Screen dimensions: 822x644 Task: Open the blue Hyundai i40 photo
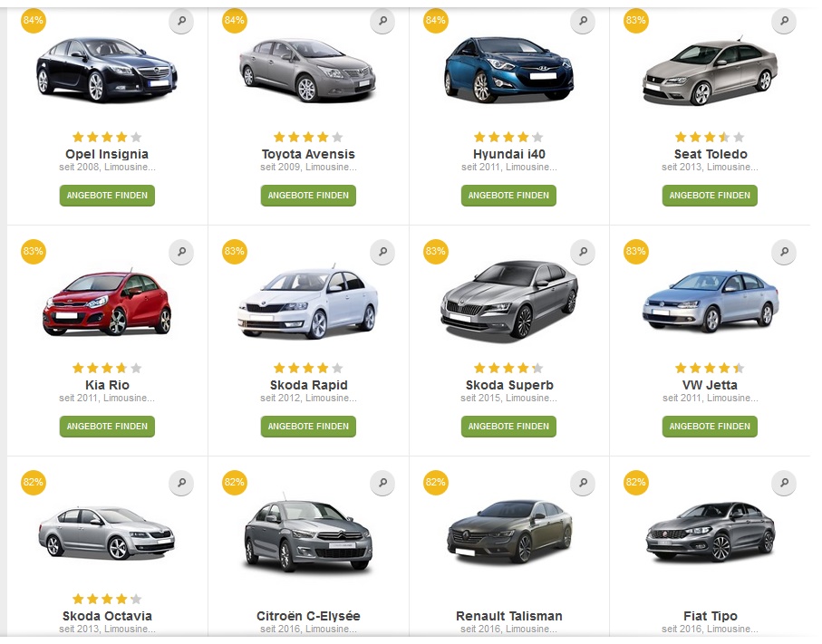click(508, 69)
